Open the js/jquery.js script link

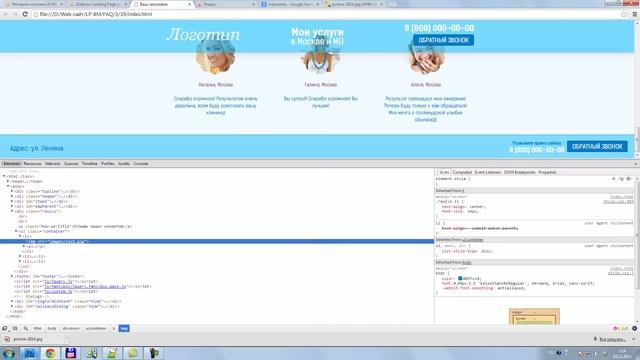point(58,281)
